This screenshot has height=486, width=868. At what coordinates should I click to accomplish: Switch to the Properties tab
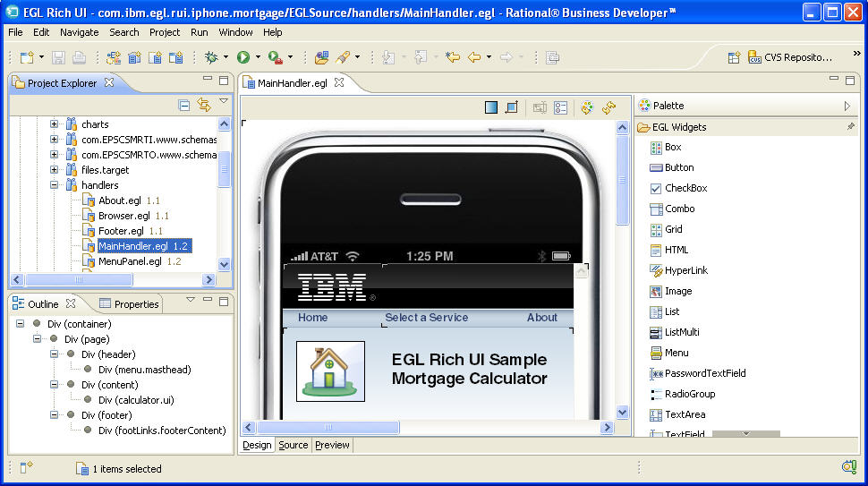pyautogui.click(x=129, y=304)
